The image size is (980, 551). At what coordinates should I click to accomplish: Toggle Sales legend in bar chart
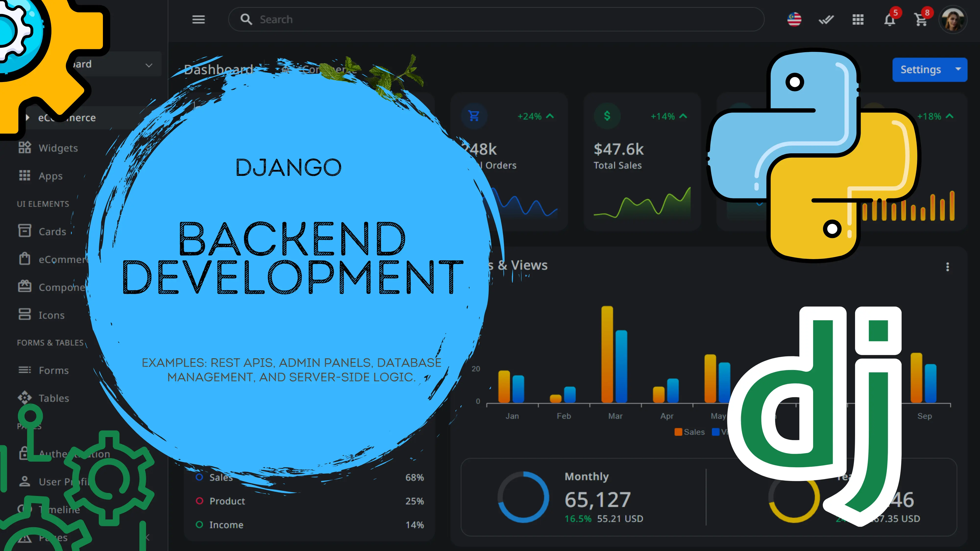tap(689, 432)
